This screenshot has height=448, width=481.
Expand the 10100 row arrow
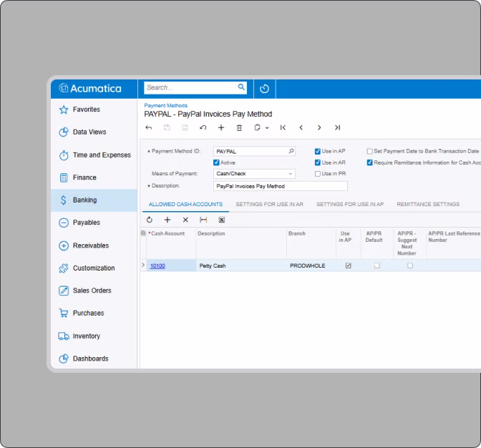click(143, 265)
